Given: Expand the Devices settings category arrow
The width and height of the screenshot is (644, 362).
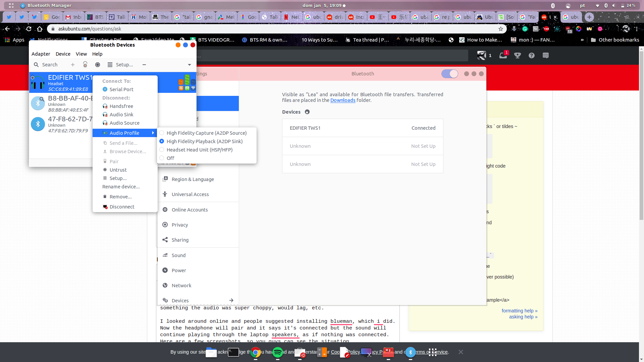Looking at the screenshot, I should point(231,300).
